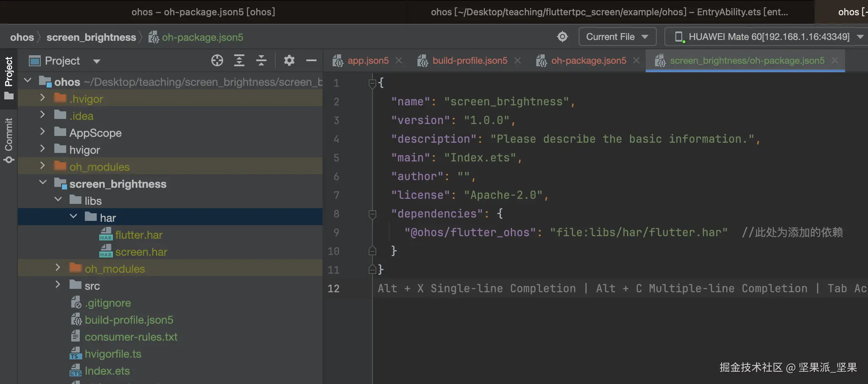
Task: Select hvigorfile.ts in the project tree
Action: coord(113,354)
